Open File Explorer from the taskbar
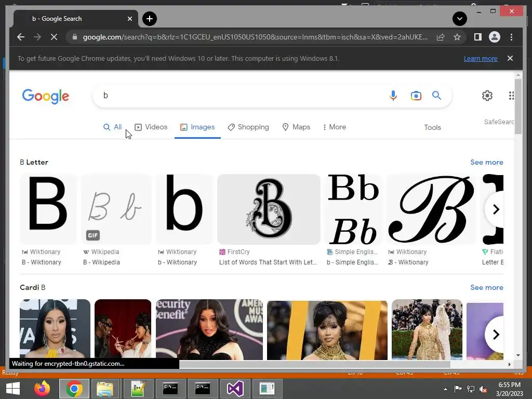 pyautogui.click(x=105, y=389)
